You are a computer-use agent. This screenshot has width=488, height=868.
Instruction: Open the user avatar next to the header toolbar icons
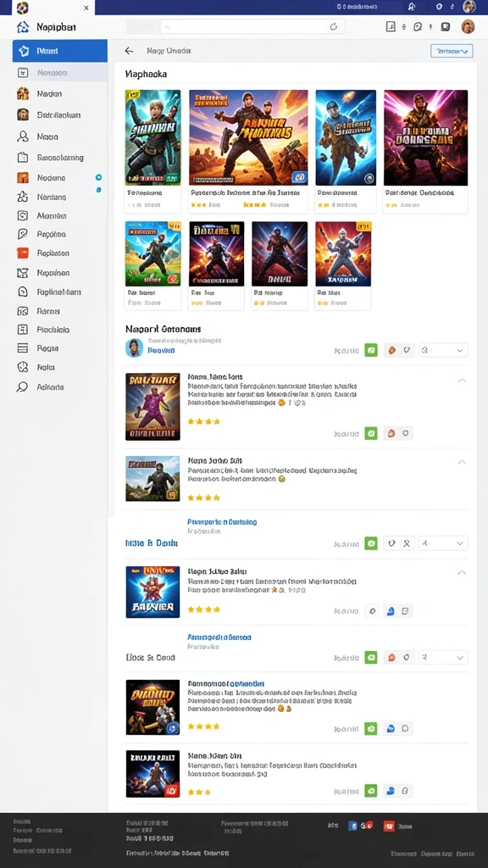coord(468,26)
